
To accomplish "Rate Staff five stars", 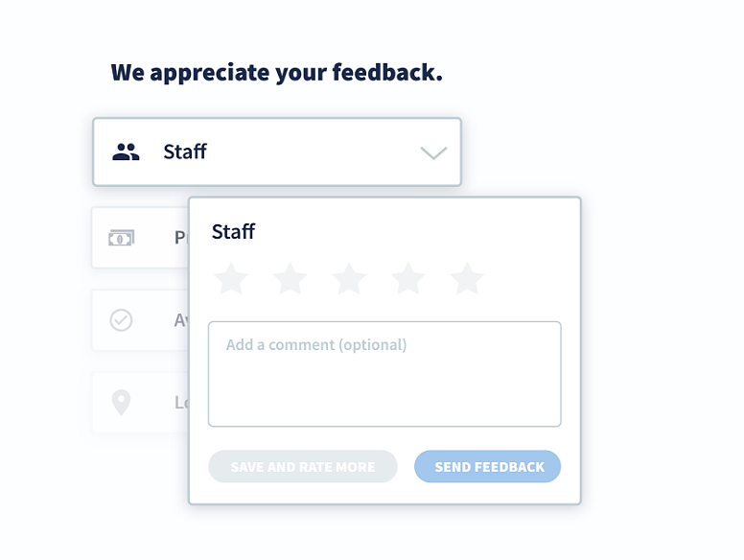I will [x=467, y=279].
